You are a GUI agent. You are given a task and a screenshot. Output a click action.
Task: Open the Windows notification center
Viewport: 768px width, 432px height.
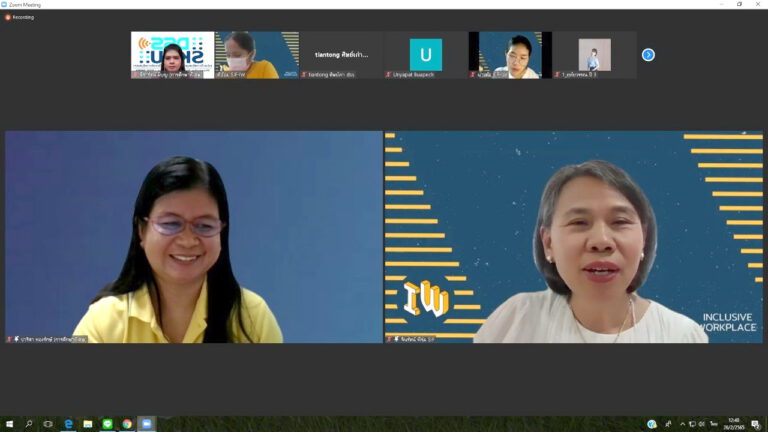coord(756,424)
